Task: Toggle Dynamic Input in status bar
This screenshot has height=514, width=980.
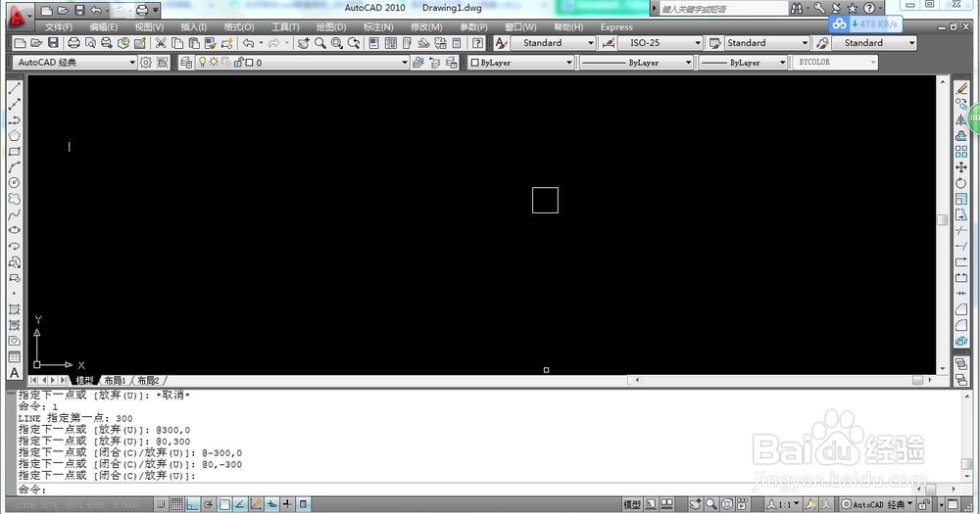Action: [x=271, y=504]
